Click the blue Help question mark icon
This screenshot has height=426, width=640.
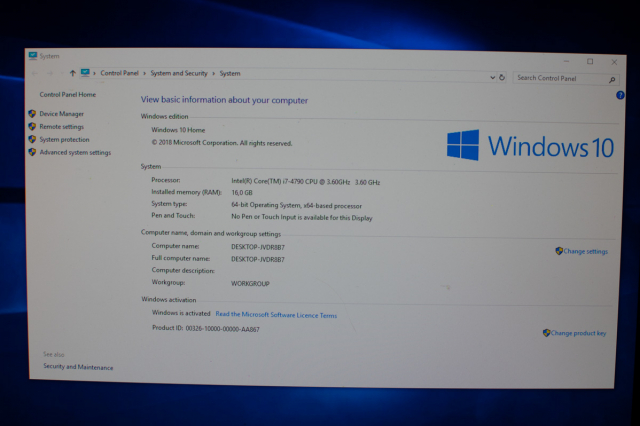pyautogui.click(x=620, y=95)
